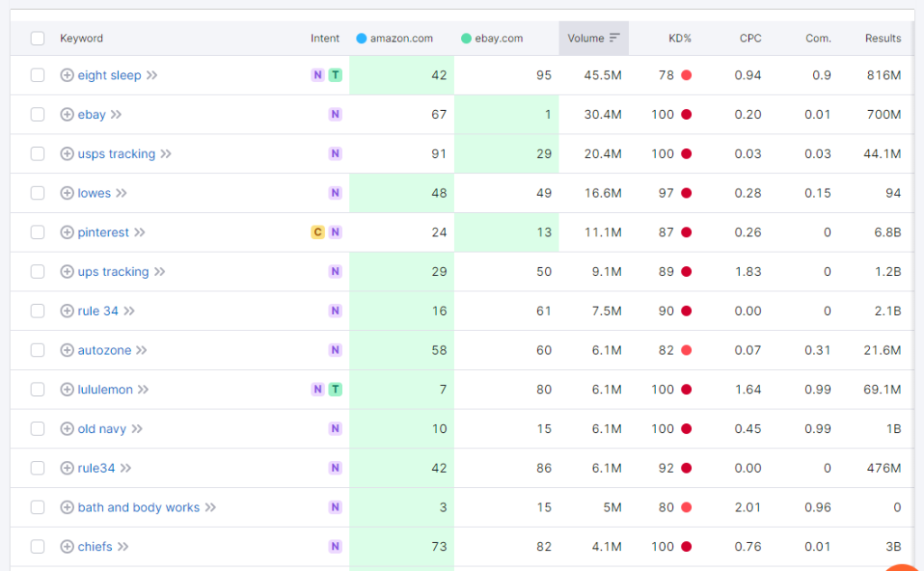Screen dimensions: 924x571
Task: Click N intent badge in lowes row
Action: coord(336,193)
